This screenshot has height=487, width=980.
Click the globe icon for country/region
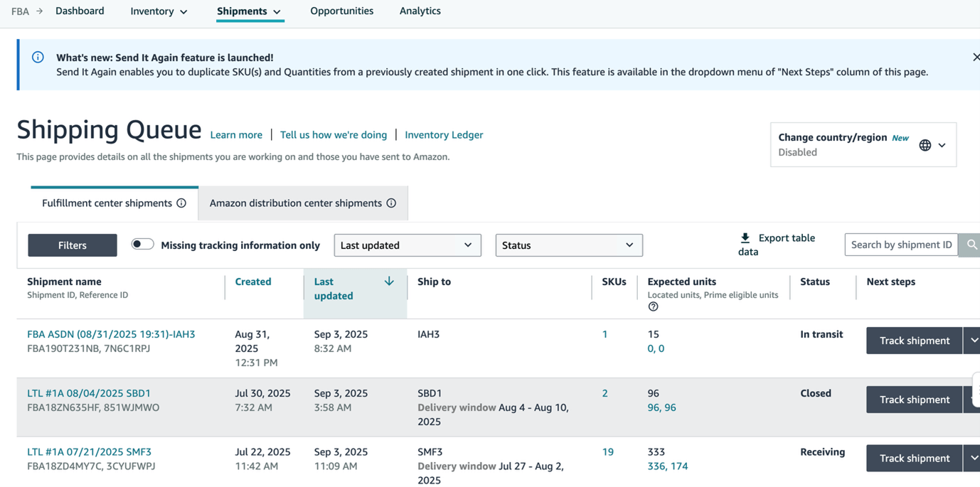point(925,145)
